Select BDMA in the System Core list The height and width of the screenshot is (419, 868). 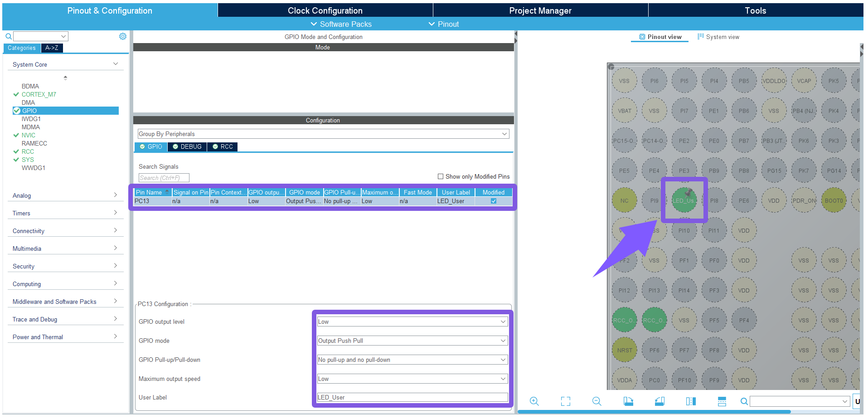(30, 86)
